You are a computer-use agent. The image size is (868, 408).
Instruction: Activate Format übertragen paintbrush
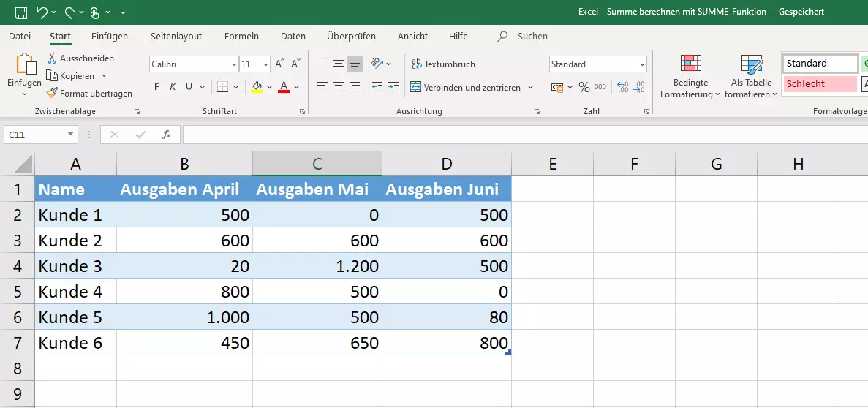tap(90, 93)
